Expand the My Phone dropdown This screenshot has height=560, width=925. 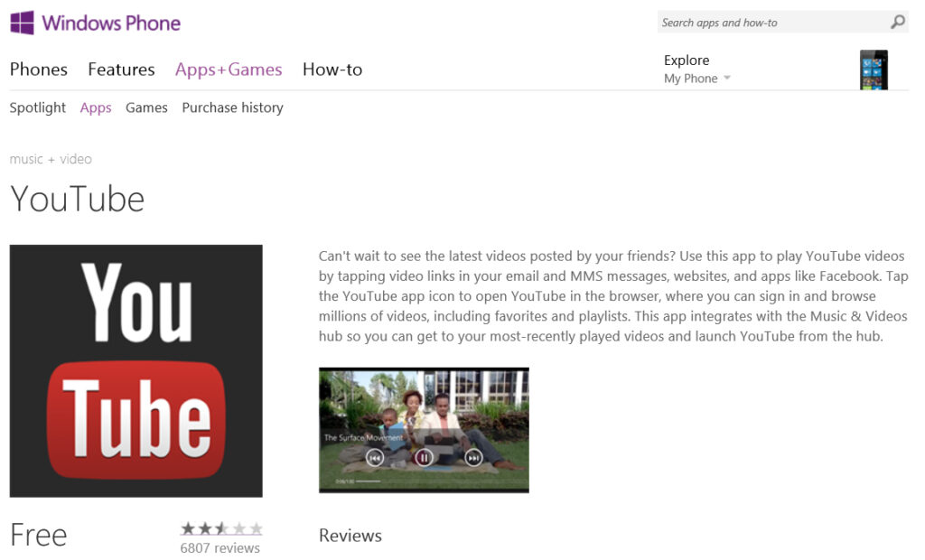pos(696,79)
